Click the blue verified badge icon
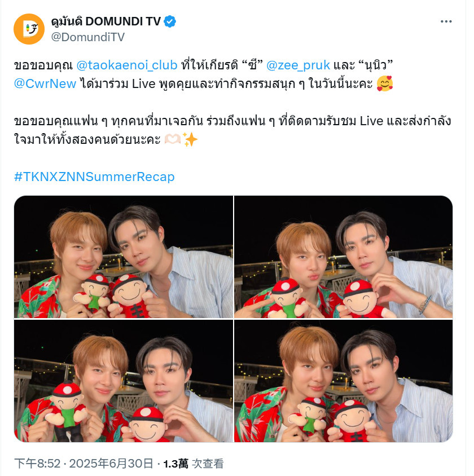Viewport: 474px width, 476px height. tap(170, 21)
